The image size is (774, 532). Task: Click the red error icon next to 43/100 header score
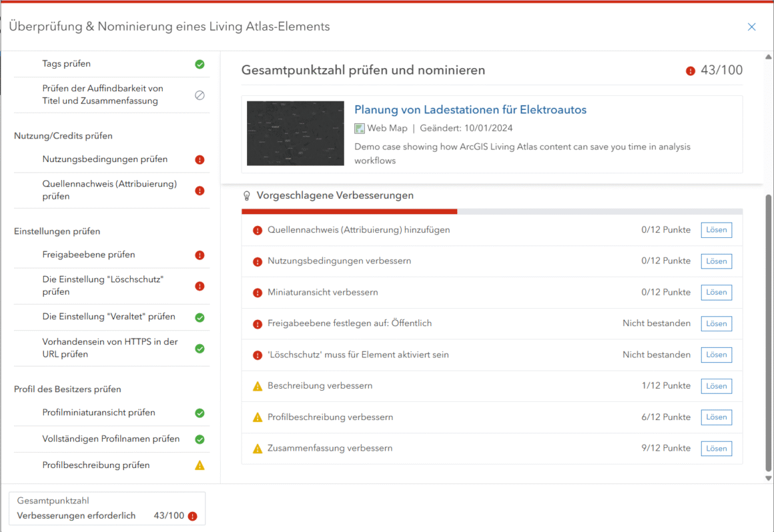[x=690, y=71]
